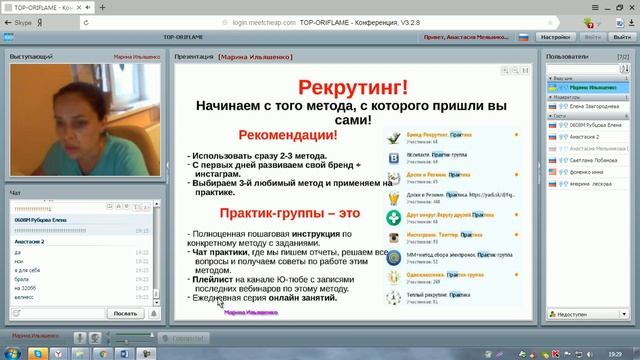640x360 pixels.
Task: Click presentation fit 1:1 icon
Action: point(525,71)
